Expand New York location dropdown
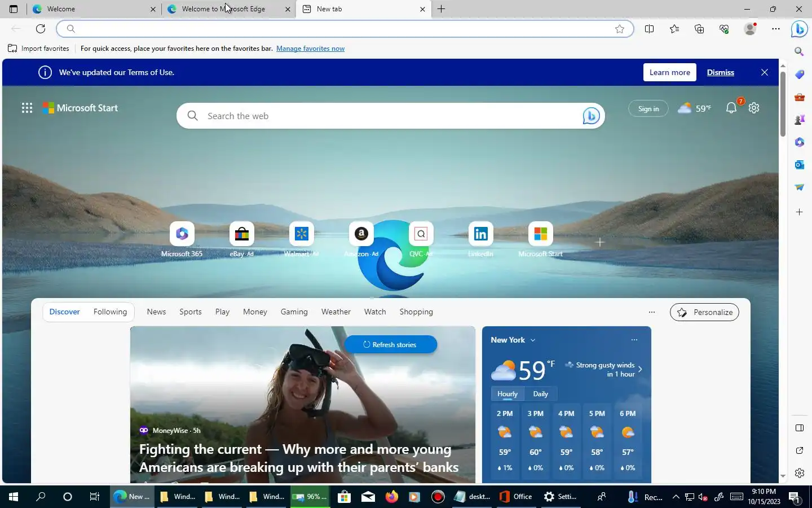Image resolution: width=812 pixels, height=508 pixels. pyautogui.click(x=533, y=340)
